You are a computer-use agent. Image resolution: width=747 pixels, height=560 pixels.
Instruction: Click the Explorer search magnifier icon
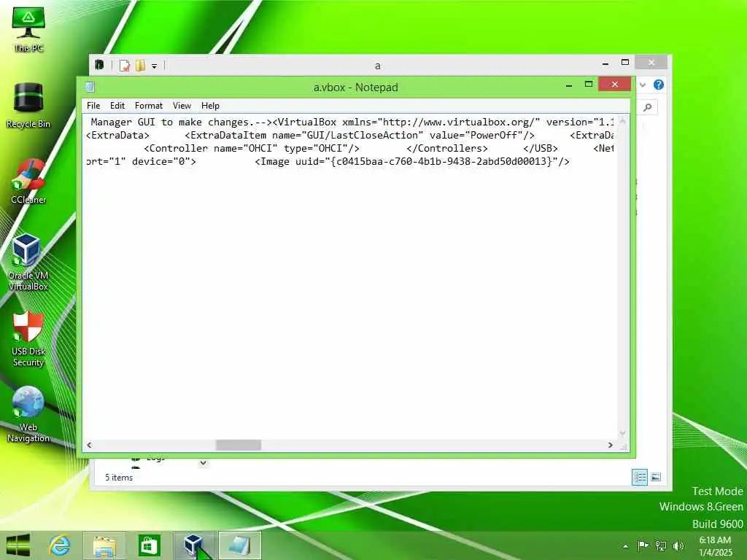(648, 107)
